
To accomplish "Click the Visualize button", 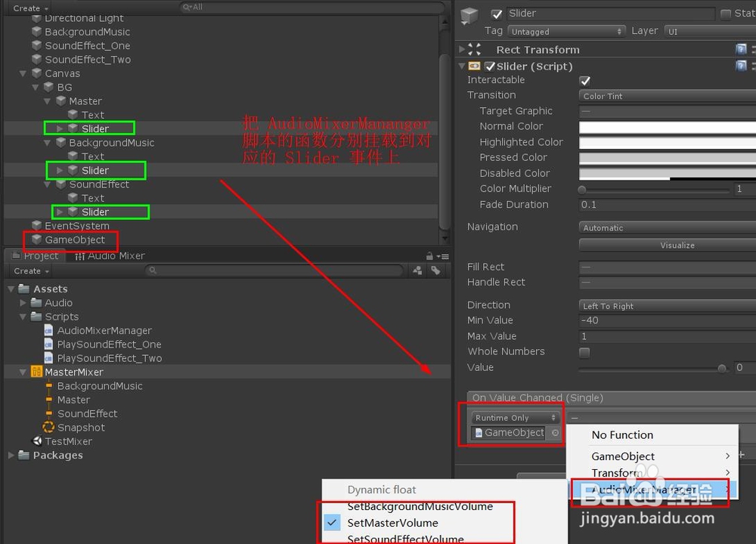I will 668,246.
